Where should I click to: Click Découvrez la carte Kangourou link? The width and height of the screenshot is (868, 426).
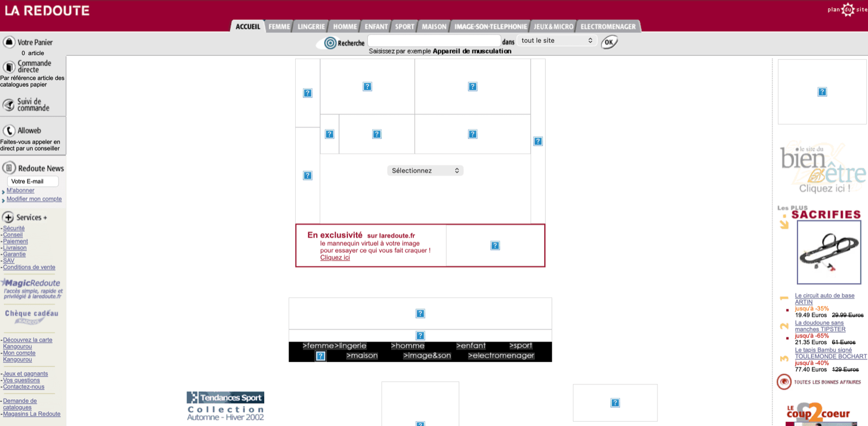pos(28,344)
